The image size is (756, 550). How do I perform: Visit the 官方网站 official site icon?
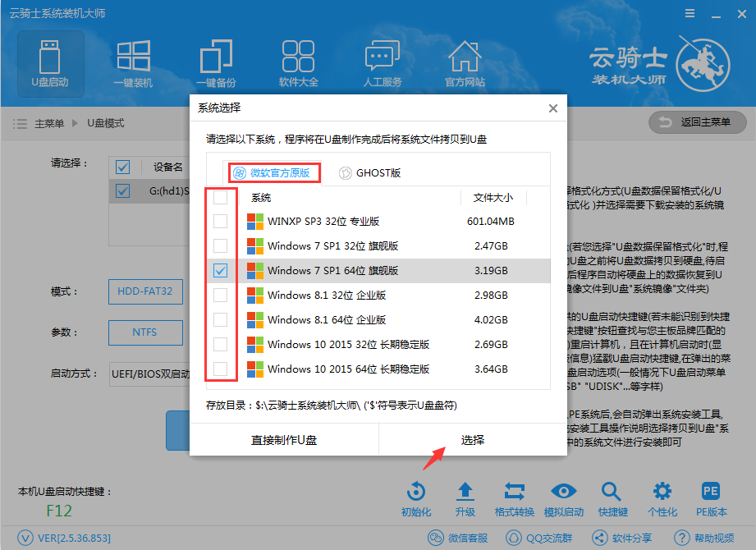coord(465,63)
